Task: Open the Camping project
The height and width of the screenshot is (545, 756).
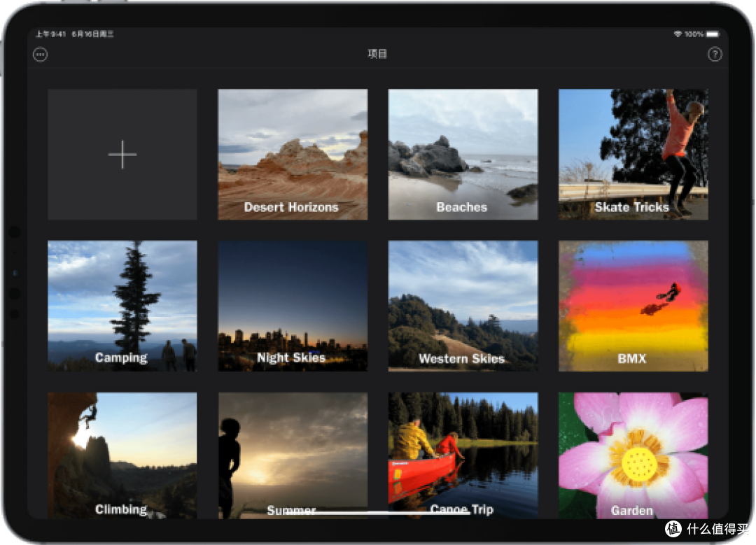Action: [122, 306]
